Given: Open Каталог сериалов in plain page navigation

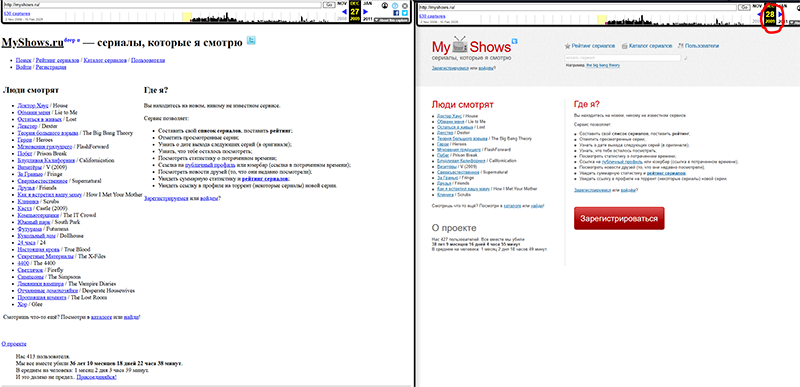Looking at the screenshot, I should (106, 60).
